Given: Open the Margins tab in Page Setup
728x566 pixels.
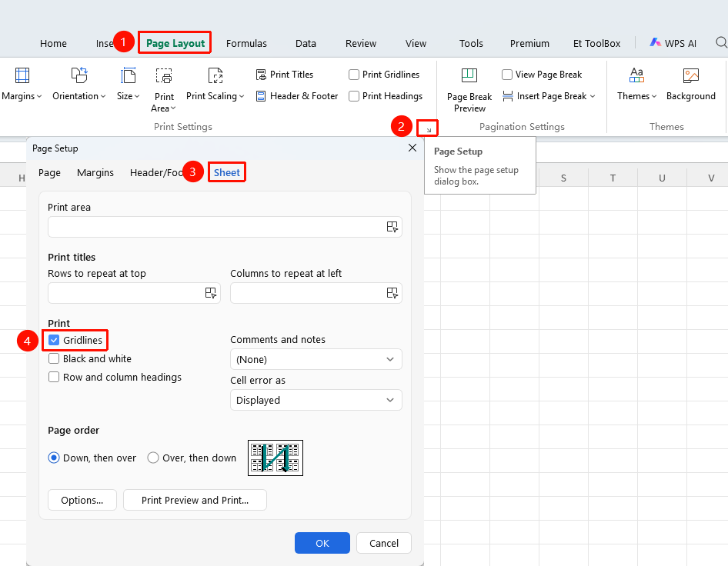Looking at the screenshot, I should (x=95, y=172).
